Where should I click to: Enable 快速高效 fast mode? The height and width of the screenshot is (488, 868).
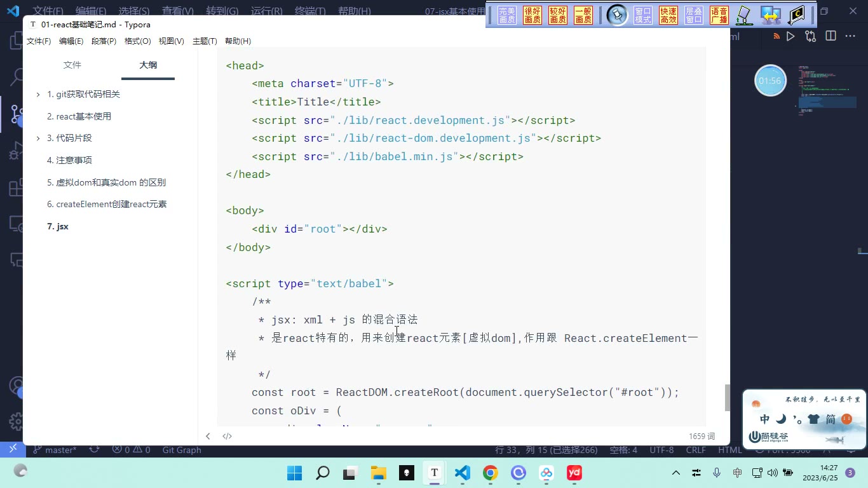[x=668, y=15]
